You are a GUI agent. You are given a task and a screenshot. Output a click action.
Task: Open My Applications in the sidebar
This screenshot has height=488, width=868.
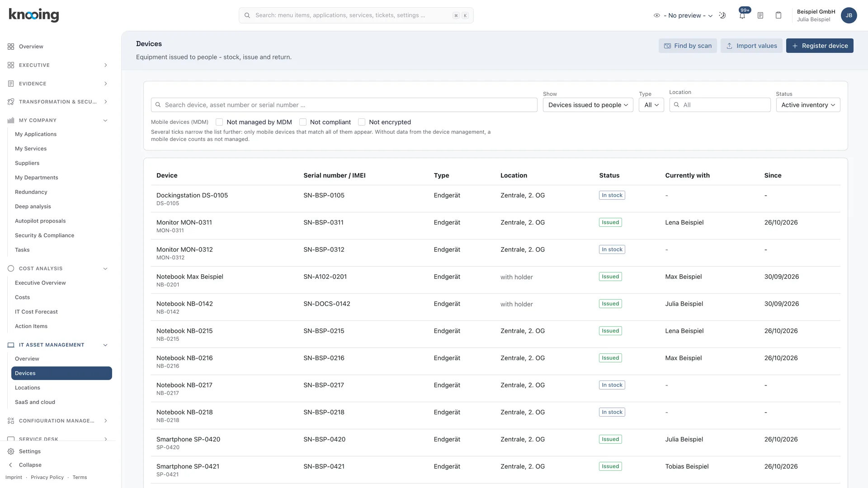(36, 134)
